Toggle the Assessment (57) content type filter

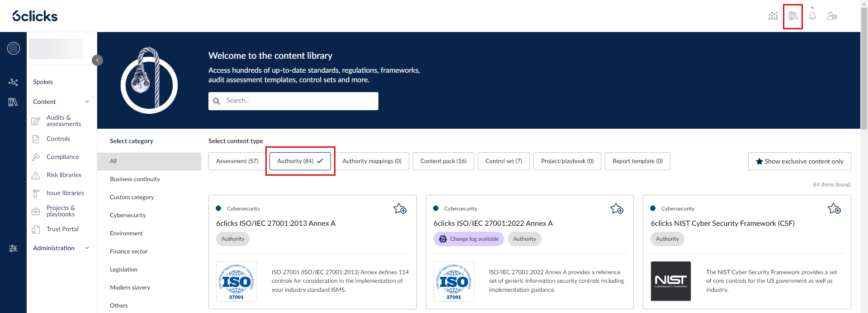(x=237, y=161)
